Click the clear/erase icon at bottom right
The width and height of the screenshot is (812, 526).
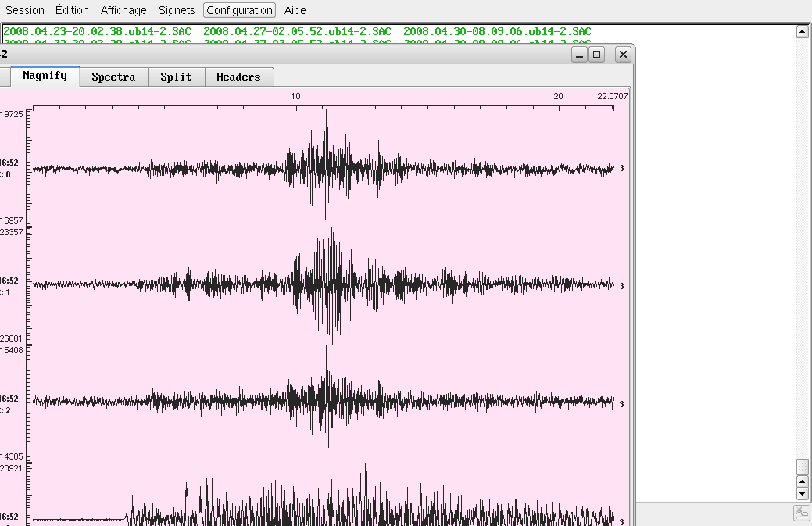pyautogui.click(x=802, y=513)
